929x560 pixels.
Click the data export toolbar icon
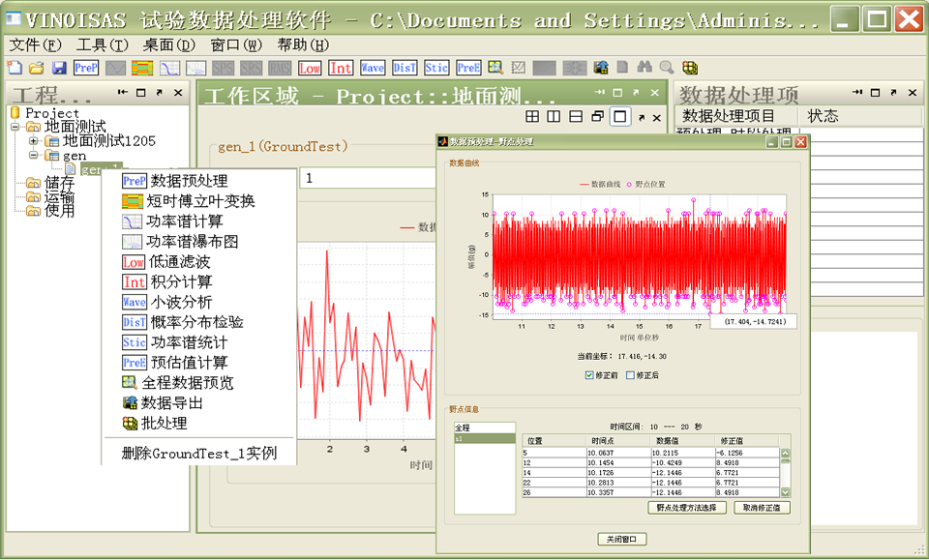[x=601, y=68]
